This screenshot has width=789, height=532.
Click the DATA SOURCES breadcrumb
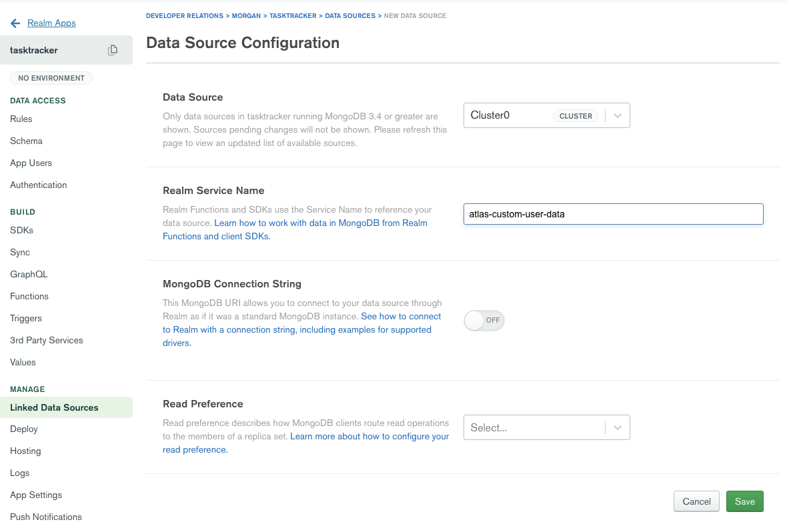coord(349,15)
